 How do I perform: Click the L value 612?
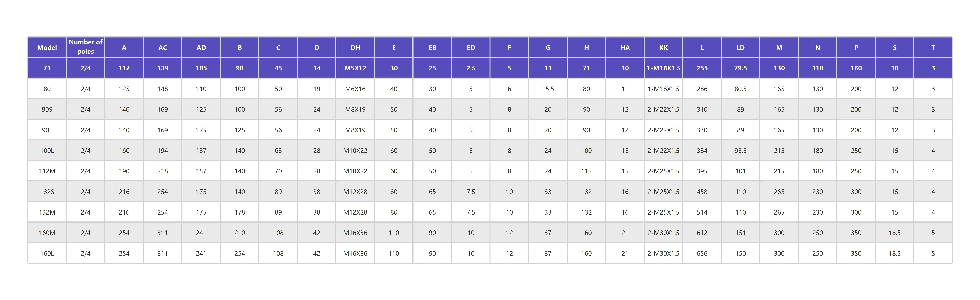(x=702, y=233)
